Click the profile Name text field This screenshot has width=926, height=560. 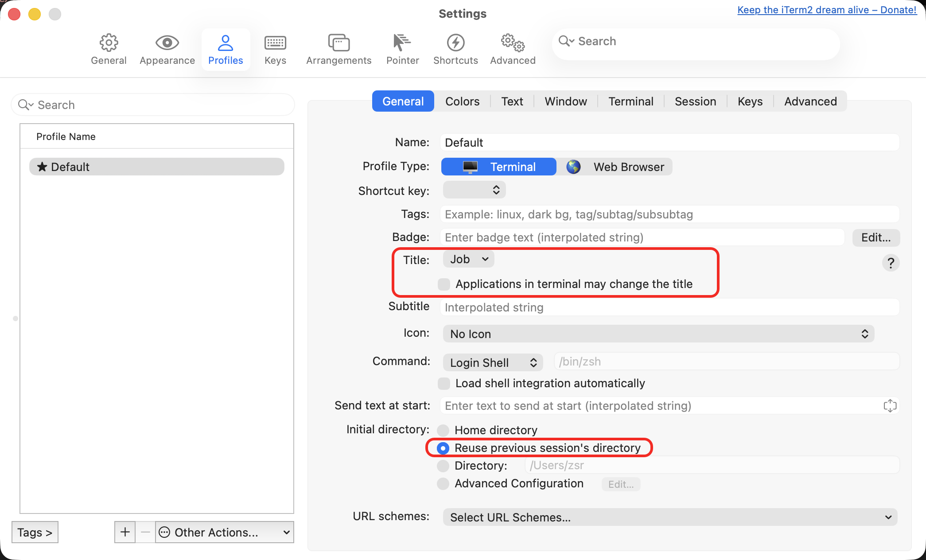[670, 143]
